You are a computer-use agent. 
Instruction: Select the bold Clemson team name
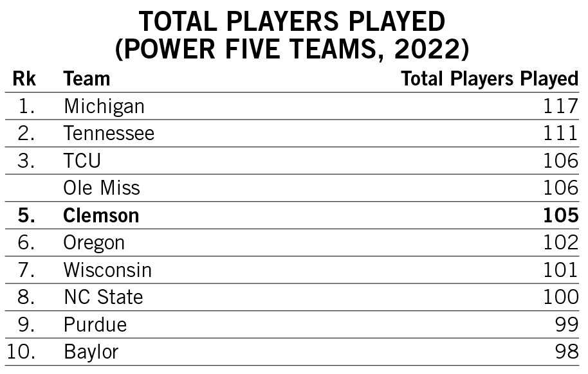[x=101, y=215]
